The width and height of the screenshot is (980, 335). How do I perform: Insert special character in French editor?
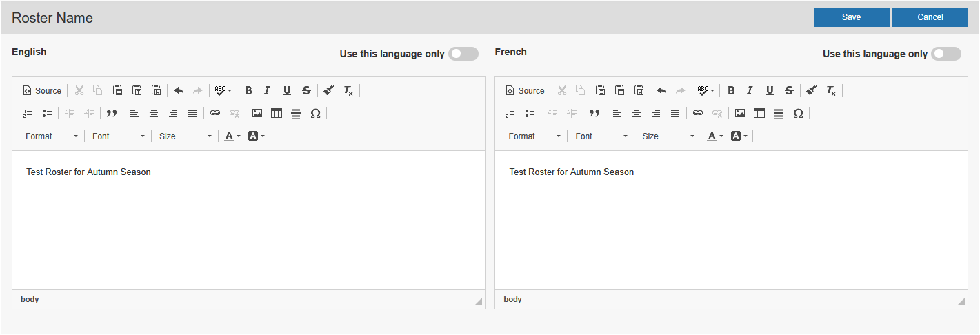point(798,114)
